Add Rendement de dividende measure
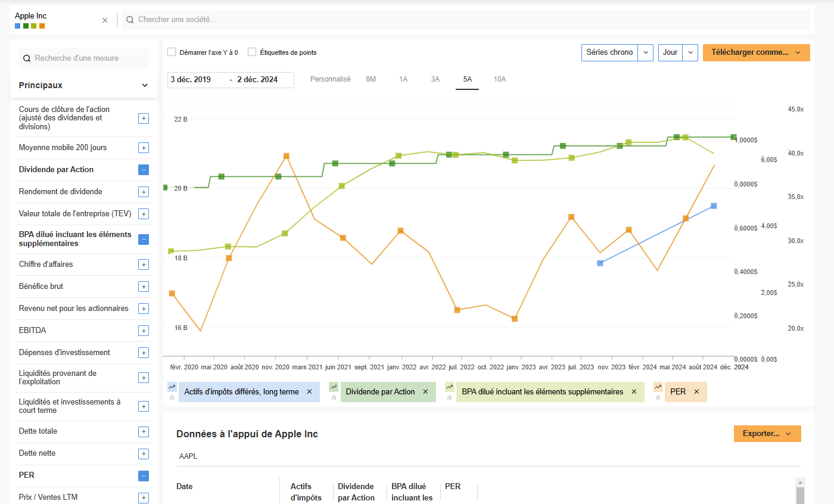Image resolution: width=834 pixels, height=504 pixels. pyautogui.click(x=144, y=192)
